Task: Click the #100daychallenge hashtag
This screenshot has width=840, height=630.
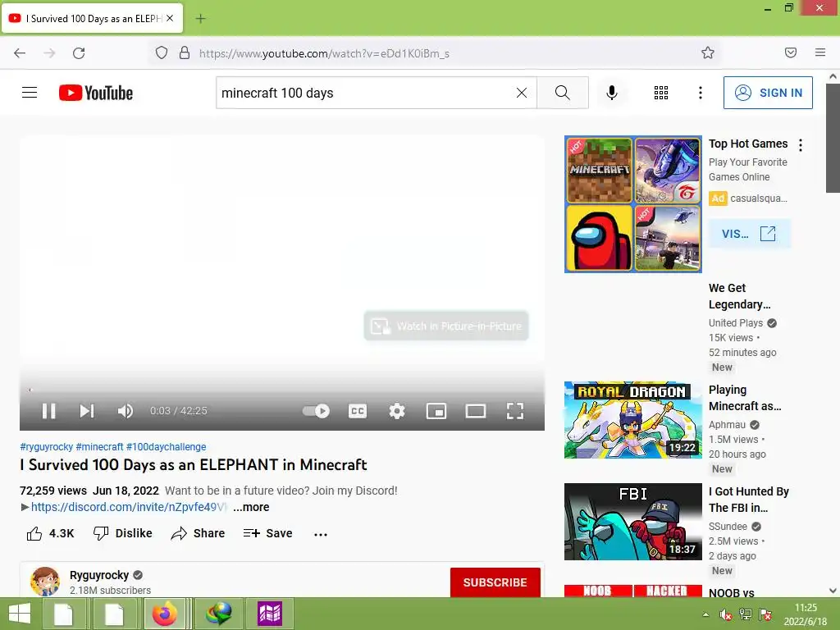Action: (166, 447)
